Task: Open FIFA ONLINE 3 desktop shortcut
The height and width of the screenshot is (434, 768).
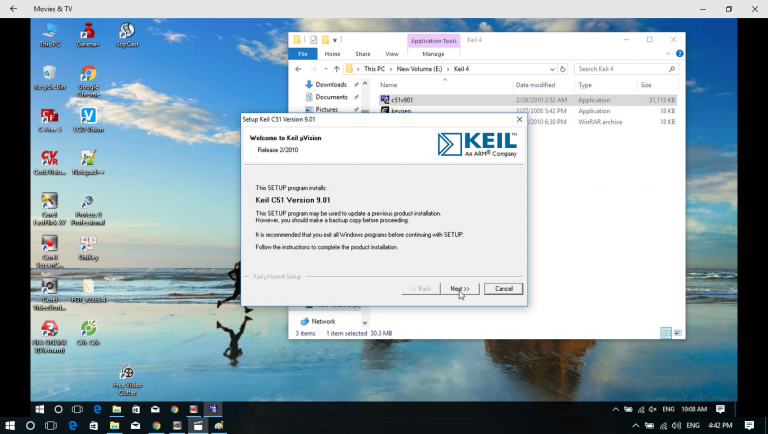Action: [49, 337]
